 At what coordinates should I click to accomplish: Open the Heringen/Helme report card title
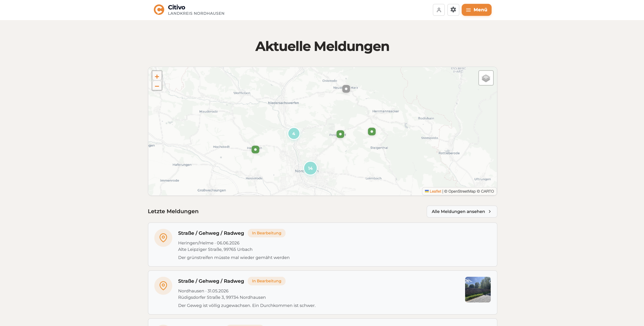coord(211,233)
